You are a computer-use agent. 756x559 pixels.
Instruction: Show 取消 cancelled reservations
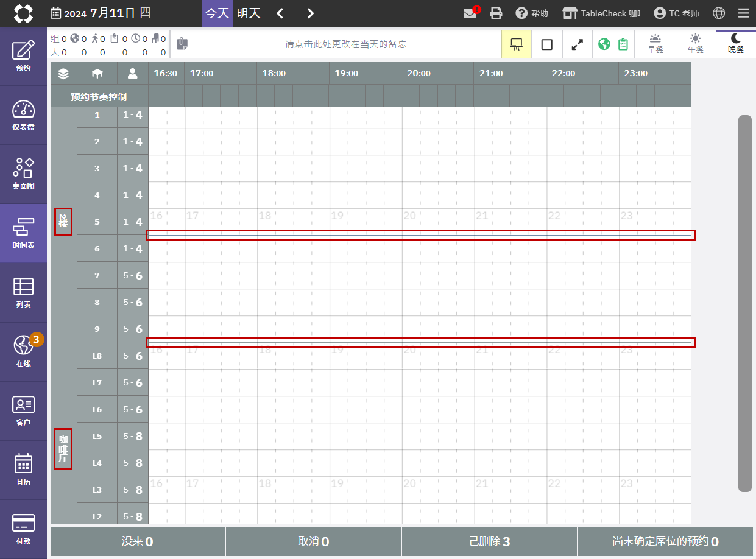tap(314, 541)
